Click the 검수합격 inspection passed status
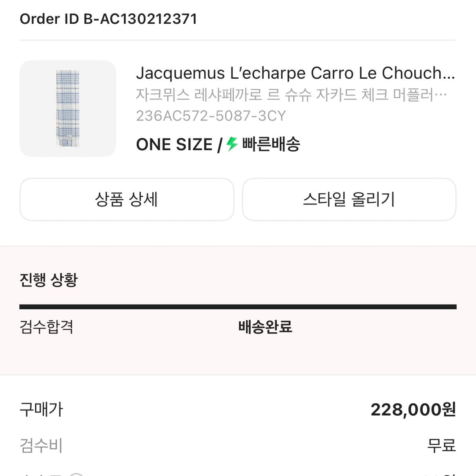This screenshot has width=476, height=476. coord(47,327)
